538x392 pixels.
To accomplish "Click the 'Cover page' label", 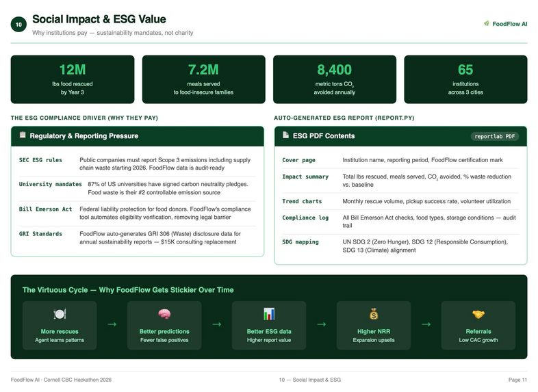I will click(x=298, y=160).
